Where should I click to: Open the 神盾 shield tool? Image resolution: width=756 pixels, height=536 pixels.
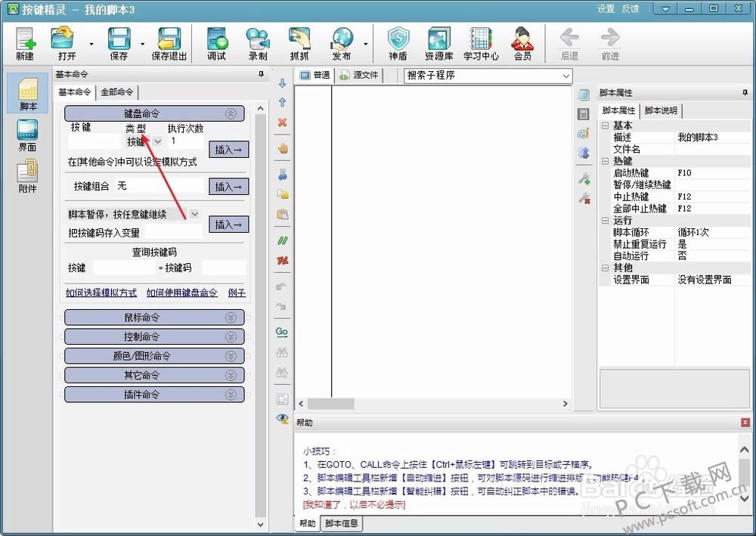tap(398, 42)
